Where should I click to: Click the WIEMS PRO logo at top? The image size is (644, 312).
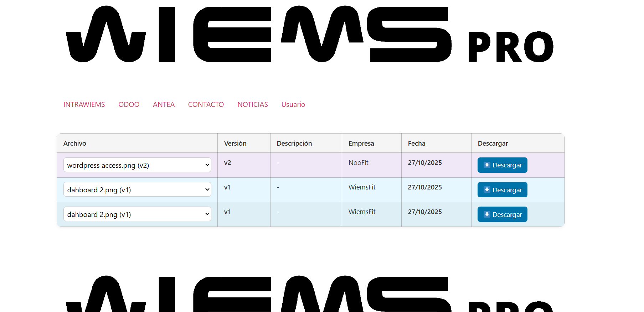(309, 34)
